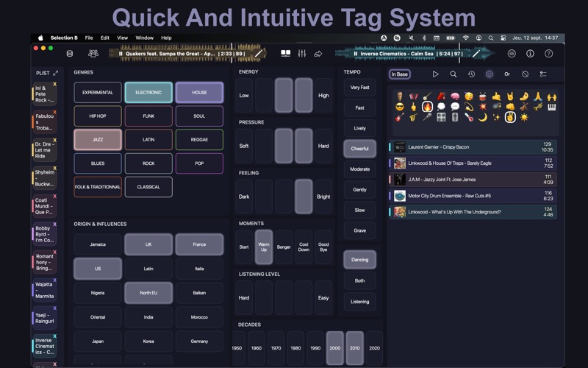The width and height of the screenshot is (588, 368).
Task: Select the crescent moon emoji tag
Action: coord(482,117)
